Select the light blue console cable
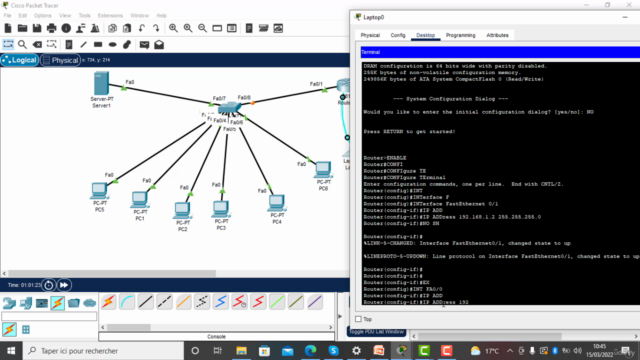The width and height of the screenshot is (640, 360). pos(127,302)
